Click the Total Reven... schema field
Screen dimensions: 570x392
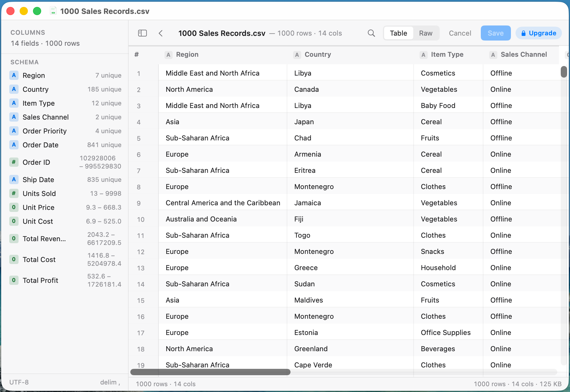pos(65,239)
